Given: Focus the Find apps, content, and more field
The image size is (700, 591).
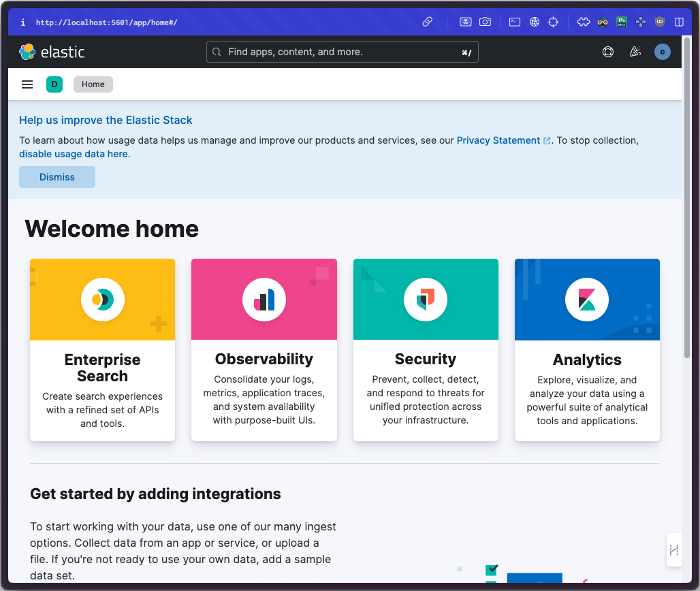Looking at the screenshot, I should (343, 52).
